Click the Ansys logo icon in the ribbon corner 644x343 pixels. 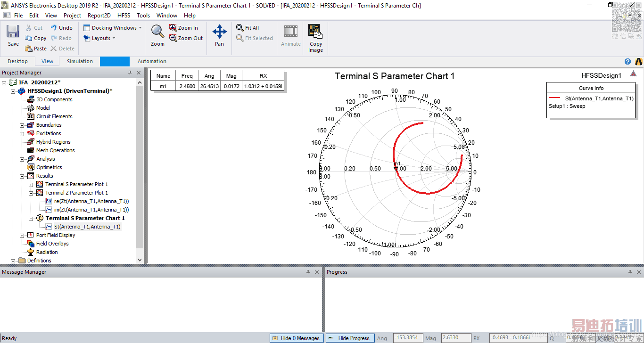pyautogui.click(x=639, y=61)
